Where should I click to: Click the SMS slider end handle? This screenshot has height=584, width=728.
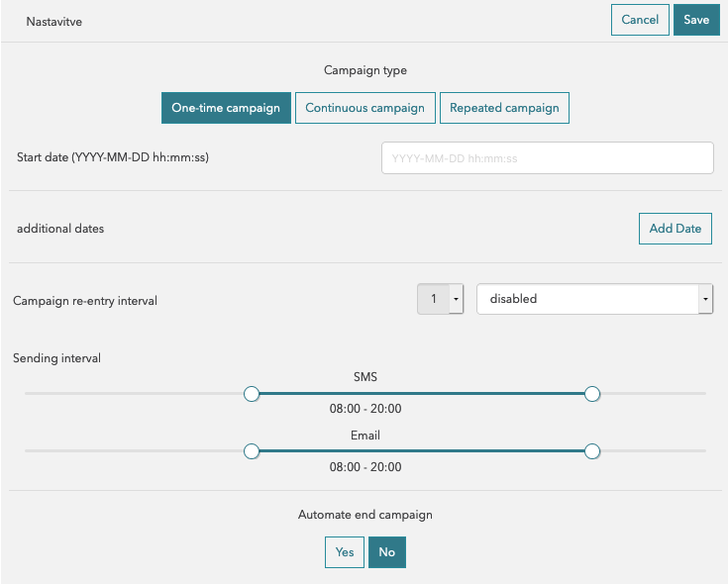[x=592, y=394]
